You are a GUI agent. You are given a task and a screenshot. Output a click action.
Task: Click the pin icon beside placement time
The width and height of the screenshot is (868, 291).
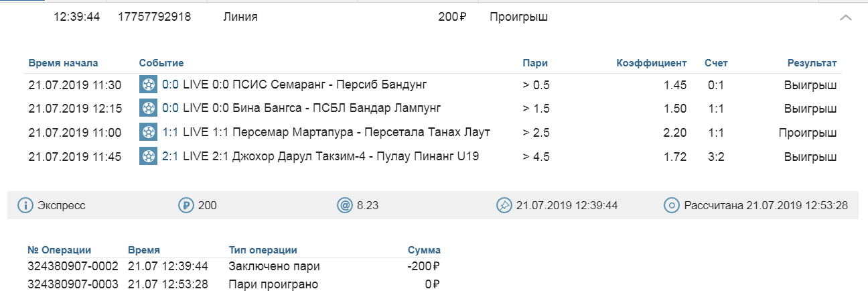(x=504, y=205)
